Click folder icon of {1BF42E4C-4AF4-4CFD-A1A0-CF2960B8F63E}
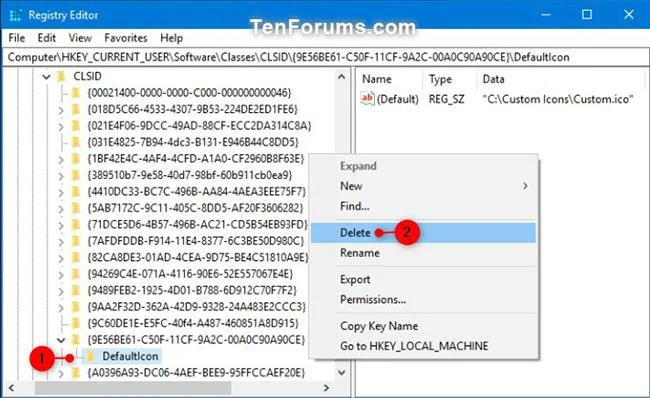This screenshot has height=398, width=650. (x=76, y=158)
